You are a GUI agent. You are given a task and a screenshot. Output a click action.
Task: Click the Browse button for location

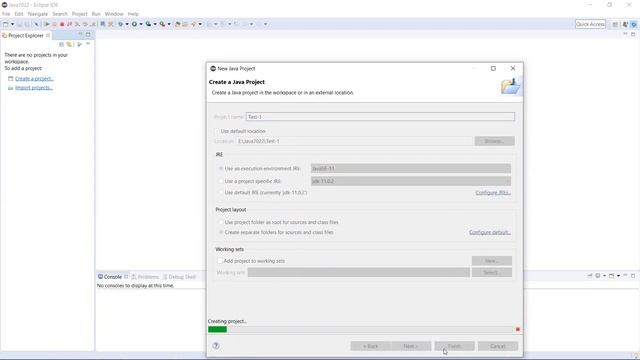(x=494, y=141)
